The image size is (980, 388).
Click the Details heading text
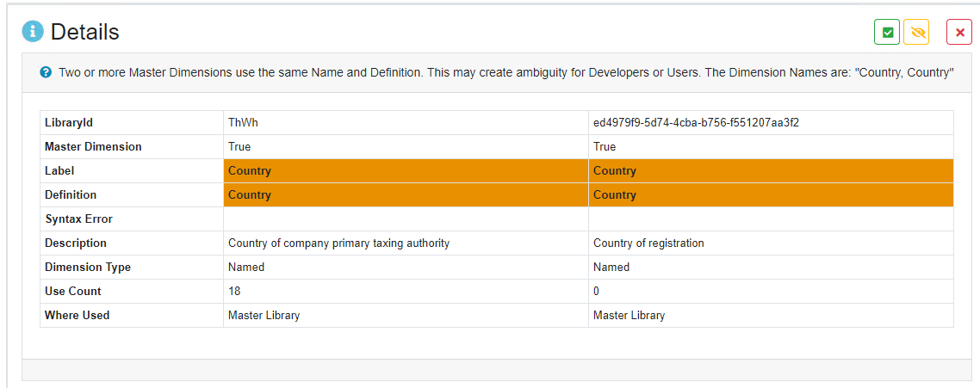tap(84, 32)
